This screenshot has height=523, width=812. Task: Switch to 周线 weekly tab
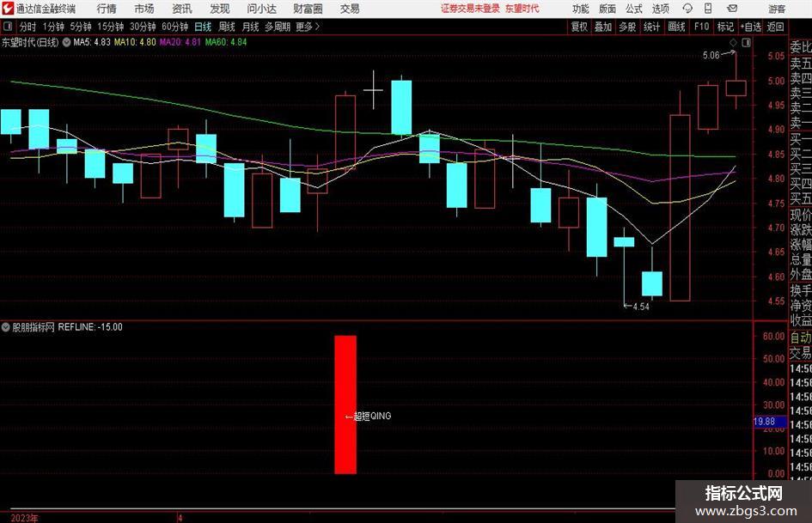[x=227, y=27]
